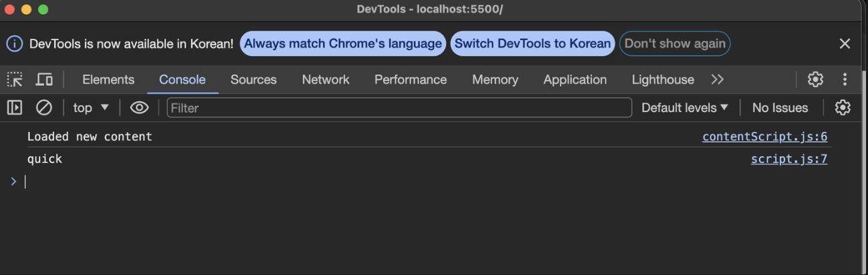Open the Default levels dropdown

[684, 107]
